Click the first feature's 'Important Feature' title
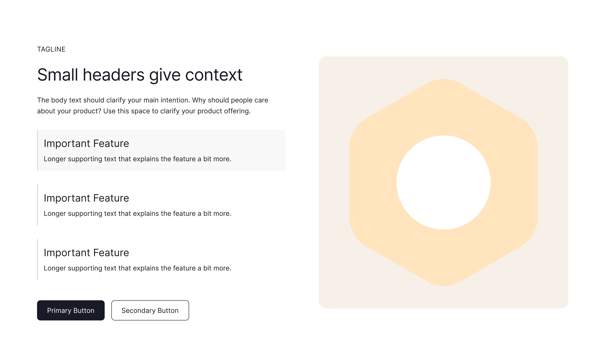 (86, 143)
